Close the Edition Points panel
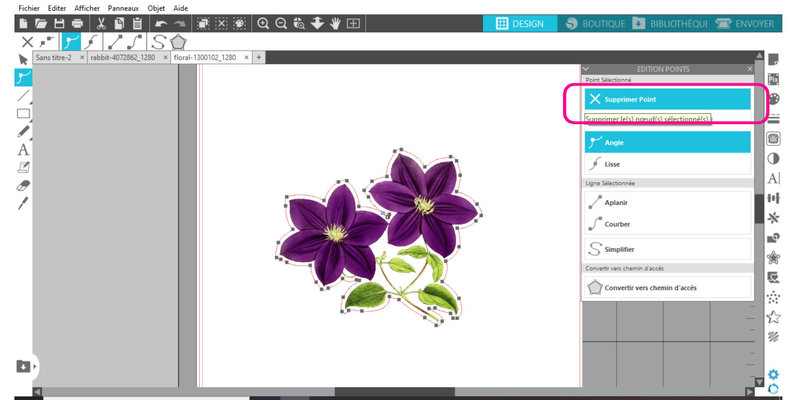This screenshot has width=800, height=400. (x=749, y=69)
